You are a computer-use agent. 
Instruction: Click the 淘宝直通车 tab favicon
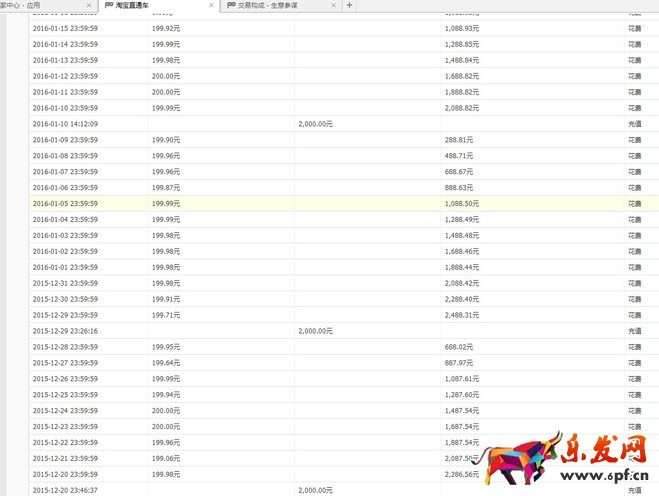click(x=109, y=5)
